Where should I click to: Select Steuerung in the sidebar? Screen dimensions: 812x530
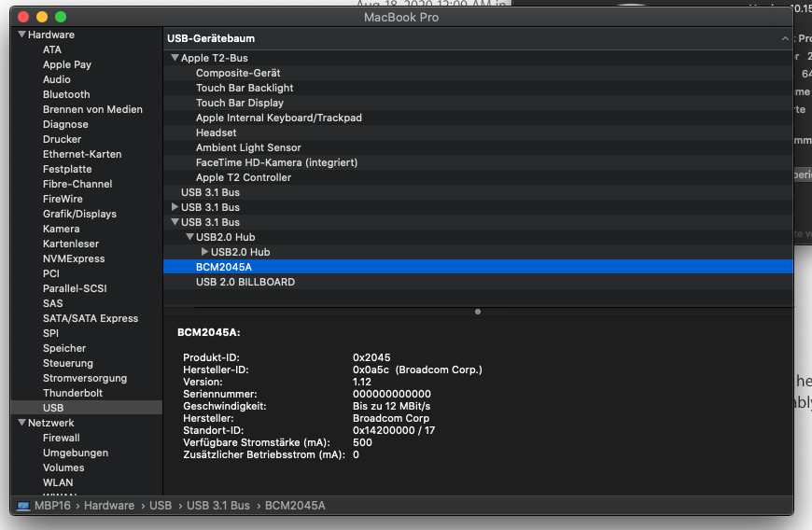(68, 363)
